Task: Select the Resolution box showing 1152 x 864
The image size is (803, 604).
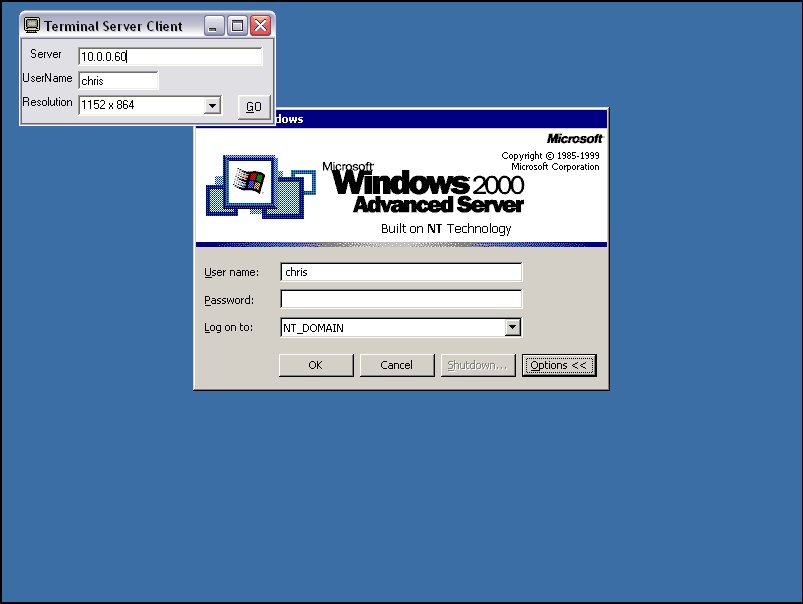Action: (x=140, y=105)
